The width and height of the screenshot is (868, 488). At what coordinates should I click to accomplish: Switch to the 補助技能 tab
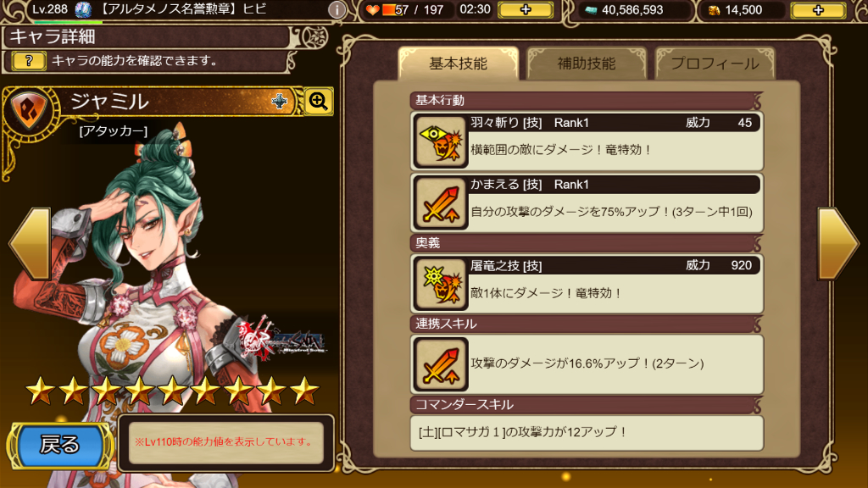[x=587, y=64]
